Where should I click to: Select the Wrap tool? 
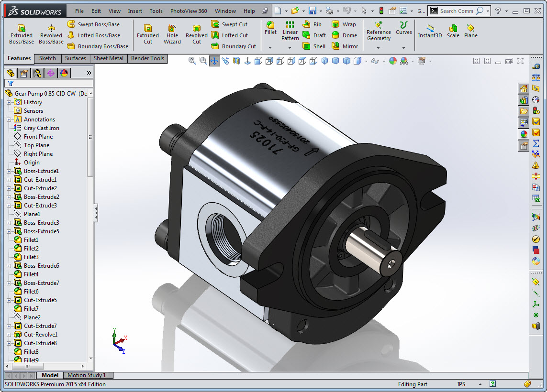point(344,24)
